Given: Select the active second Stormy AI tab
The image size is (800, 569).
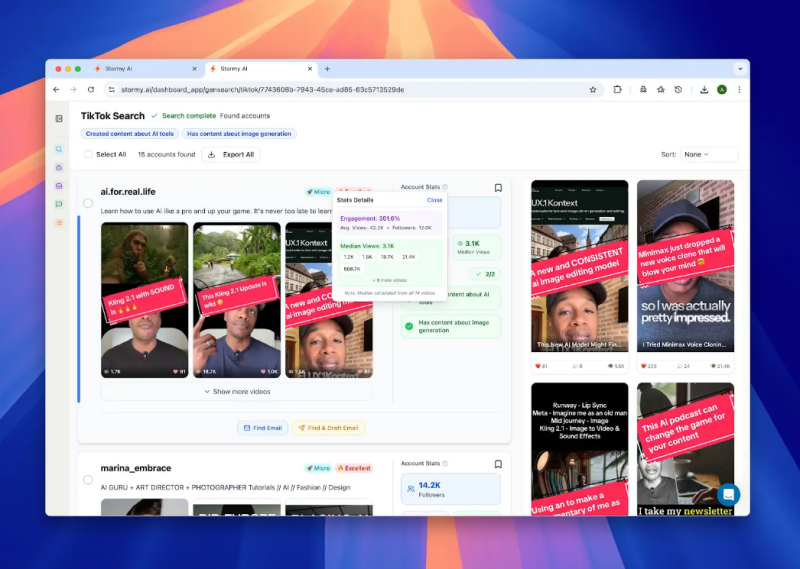Looking at the screenshot, I should [x=261, y=68].
